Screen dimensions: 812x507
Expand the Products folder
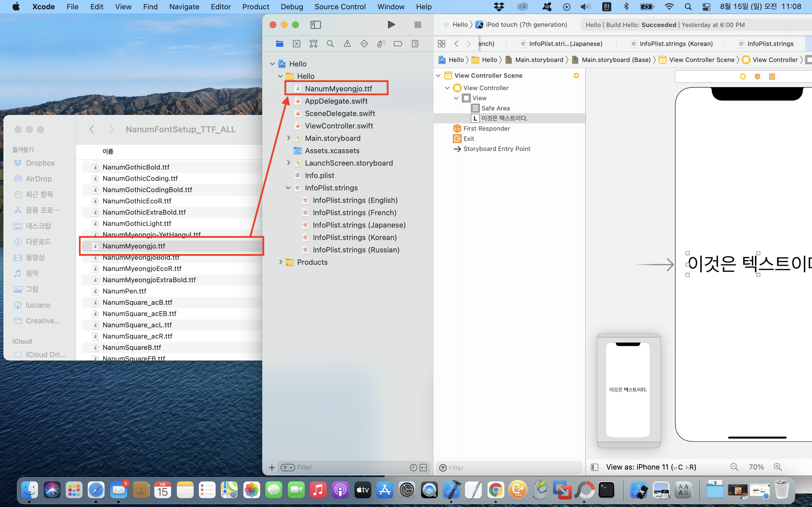[x=281, y=262]
